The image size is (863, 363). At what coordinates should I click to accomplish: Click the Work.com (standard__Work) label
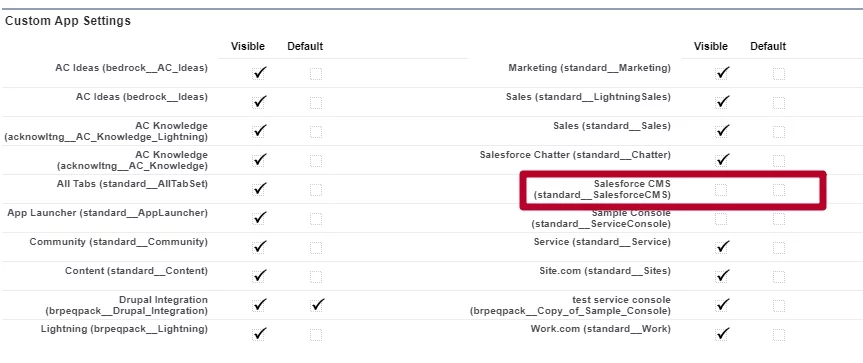click(601, 329)
